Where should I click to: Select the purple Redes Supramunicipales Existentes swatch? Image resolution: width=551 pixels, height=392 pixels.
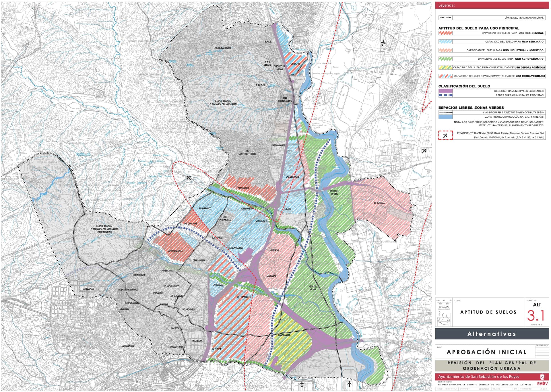(445, 91)
